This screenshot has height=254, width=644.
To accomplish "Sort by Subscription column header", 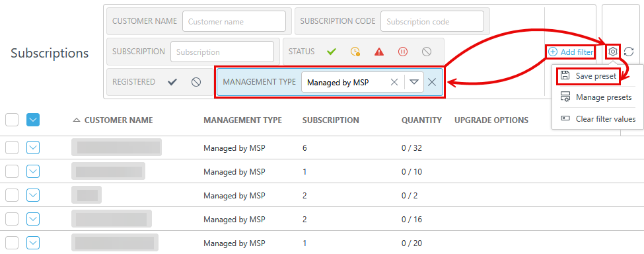I will pos(331,120).
